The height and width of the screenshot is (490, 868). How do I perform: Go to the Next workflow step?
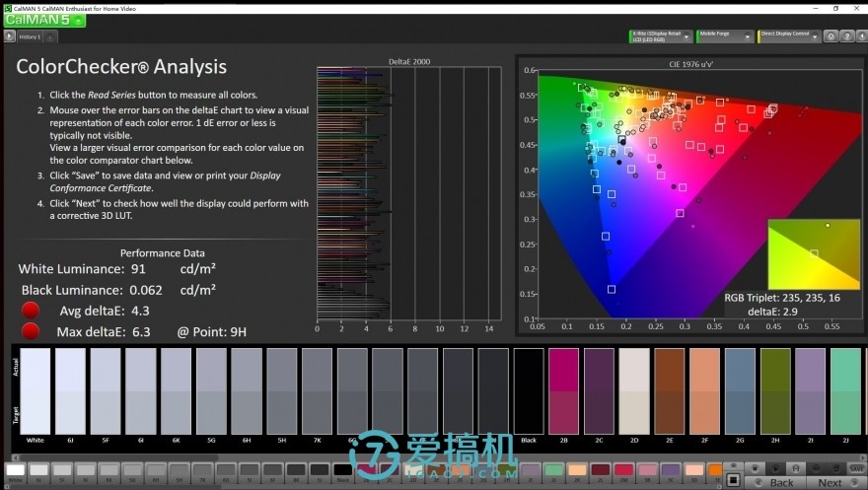pos(831,482)
